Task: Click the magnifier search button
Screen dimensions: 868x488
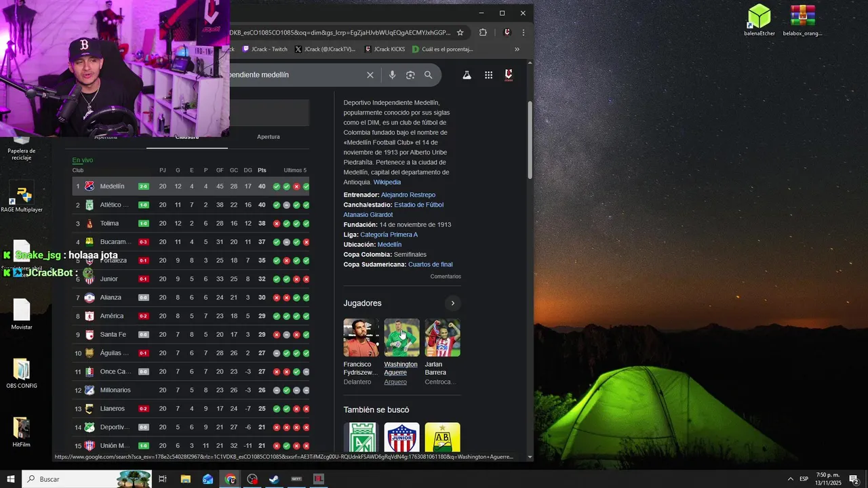Action: coord(429,75)
